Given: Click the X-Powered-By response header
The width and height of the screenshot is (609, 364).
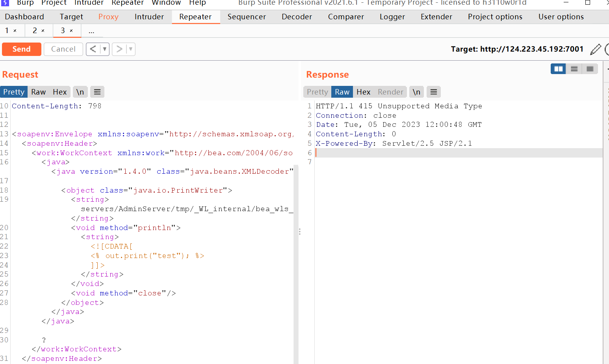Looking at the screenshot, I should point(394,143).
